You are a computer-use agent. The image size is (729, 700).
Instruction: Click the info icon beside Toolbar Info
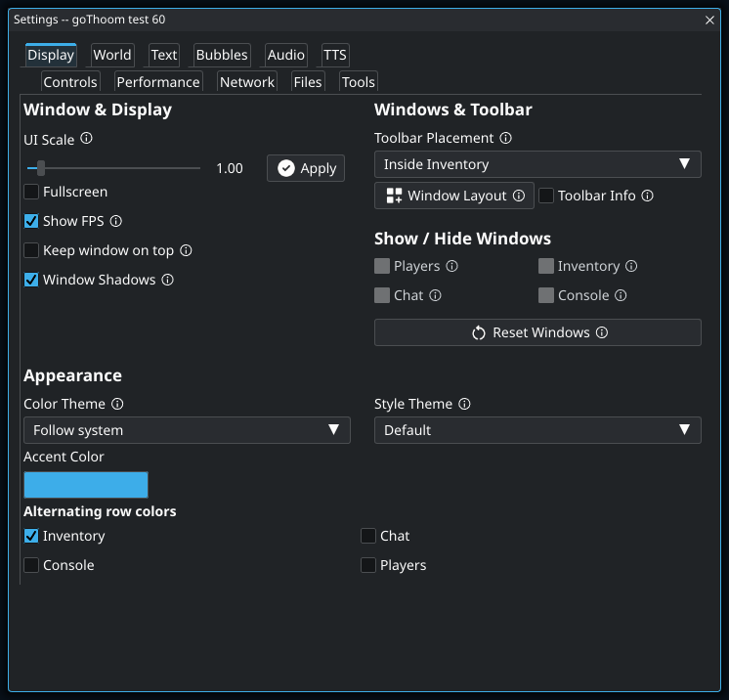click(x=648, y=196)
